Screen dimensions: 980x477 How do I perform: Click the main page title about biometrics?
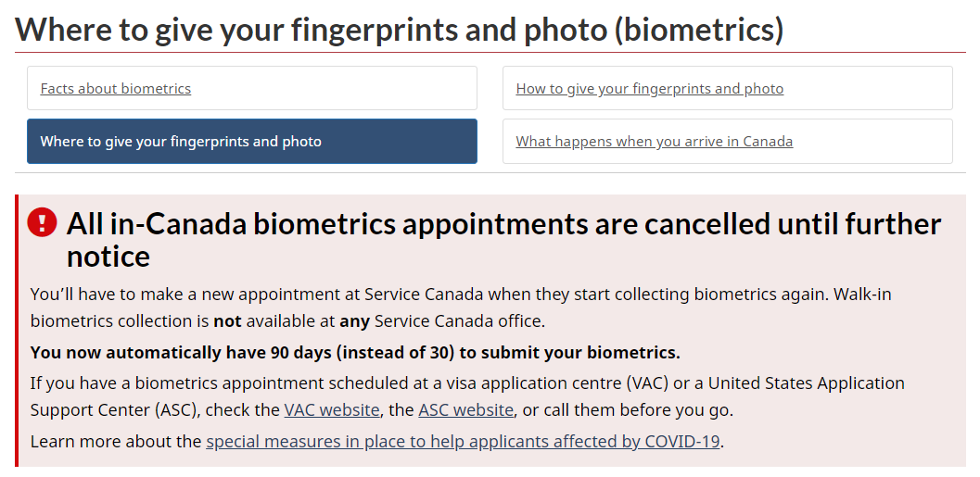(399, 29)
